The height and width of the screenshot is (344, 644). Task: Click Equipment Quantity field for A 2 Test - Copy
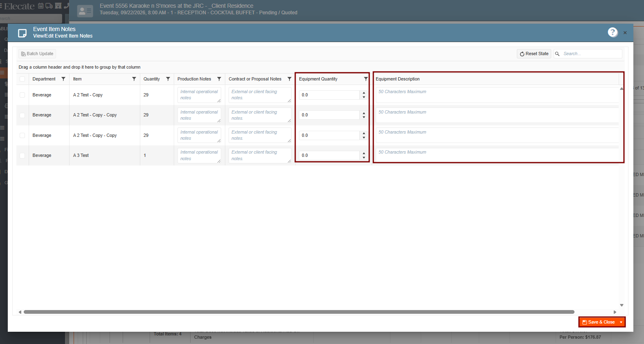click(330, 95)
